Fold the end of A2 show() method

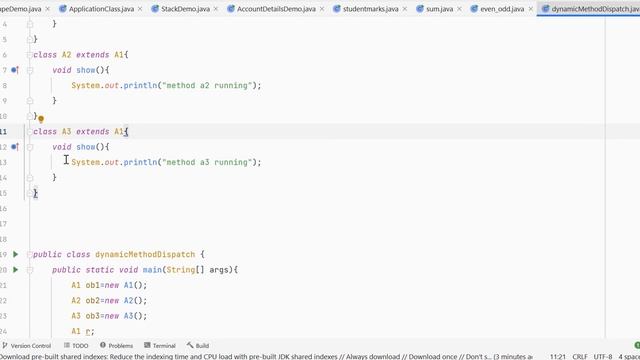tap(30, 101)
